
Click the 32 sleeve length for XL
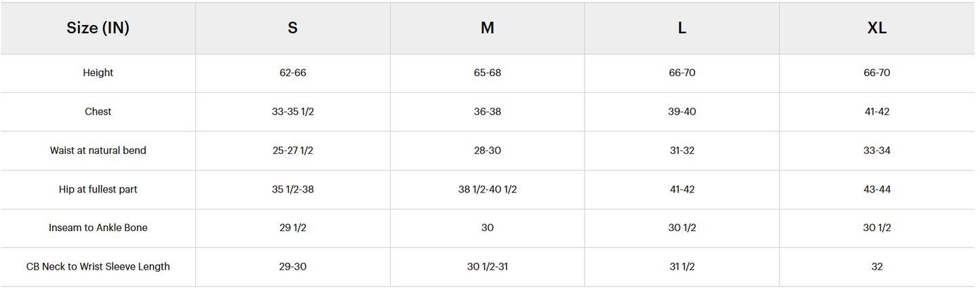tap(877, 267)
